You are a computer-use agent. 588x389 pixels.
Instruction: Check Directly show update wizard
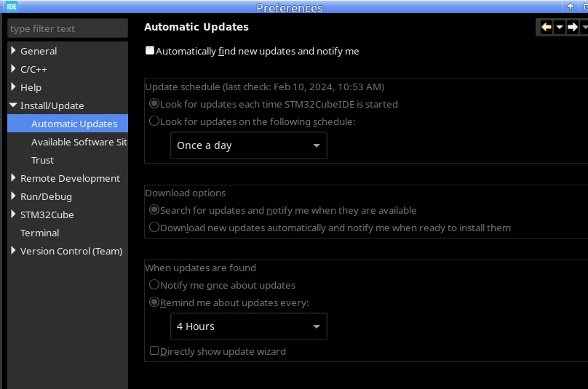click(x=154, y=350)
